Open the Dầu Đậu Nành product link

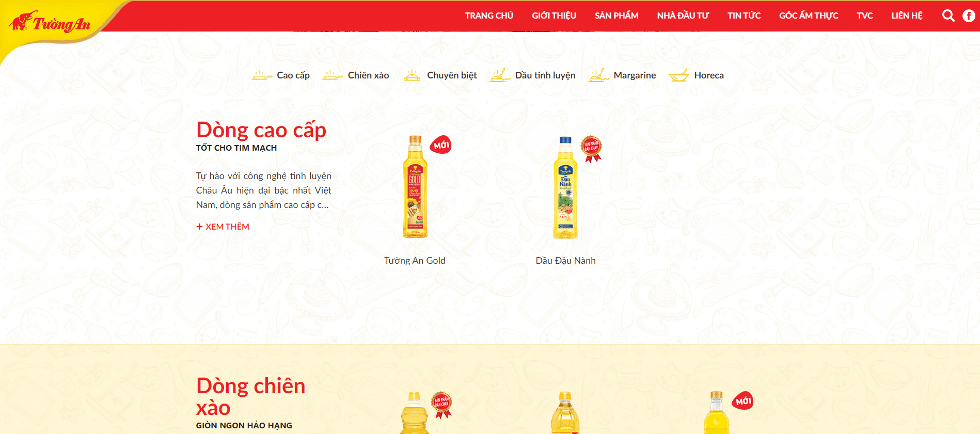565,261
